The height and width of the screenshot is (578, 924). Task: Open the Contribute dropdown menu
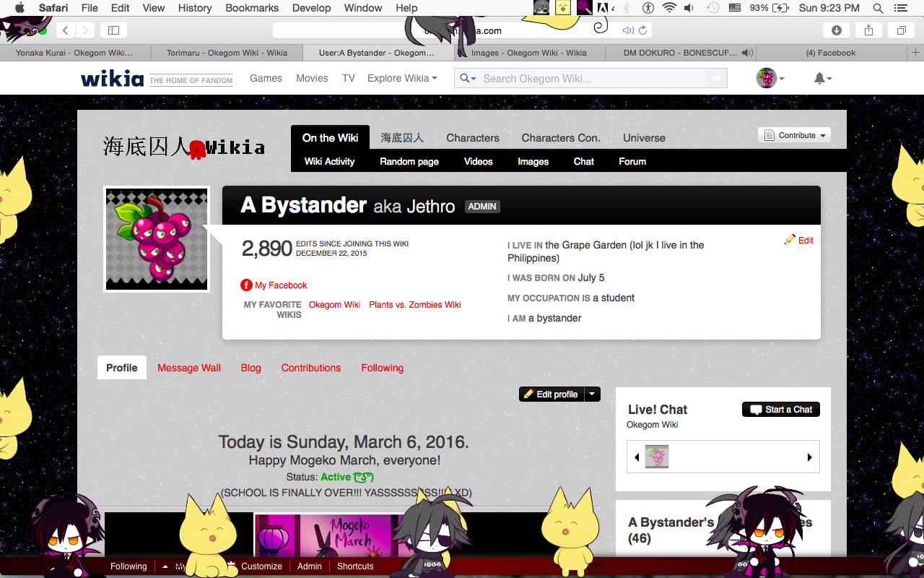coord(794,135)
